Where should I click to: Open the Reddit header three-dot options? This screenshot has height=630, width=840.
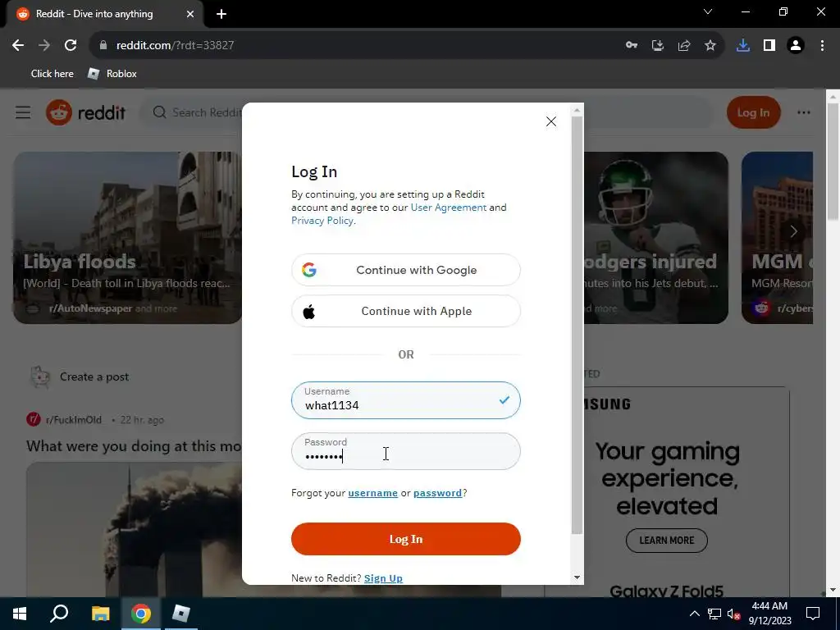coord(804,112)
